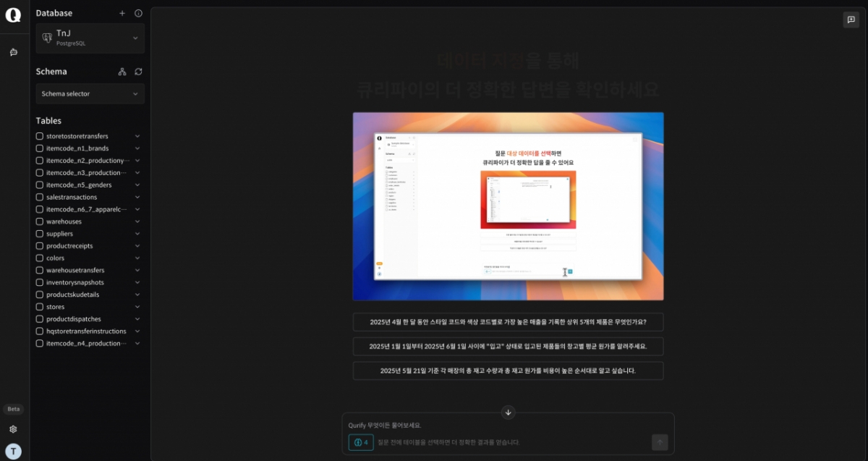This screenshot has width=868, height=461.
Task: Click the Qurify Q logo
Action: pyautogui.click(x=13, y=14)
